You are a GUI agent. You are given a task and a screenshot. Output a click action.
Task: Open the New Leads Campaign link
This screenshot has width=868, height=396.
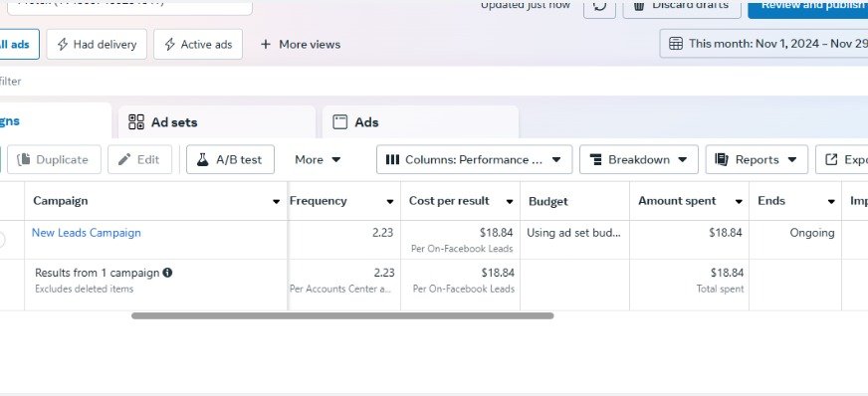coord(87,233)
